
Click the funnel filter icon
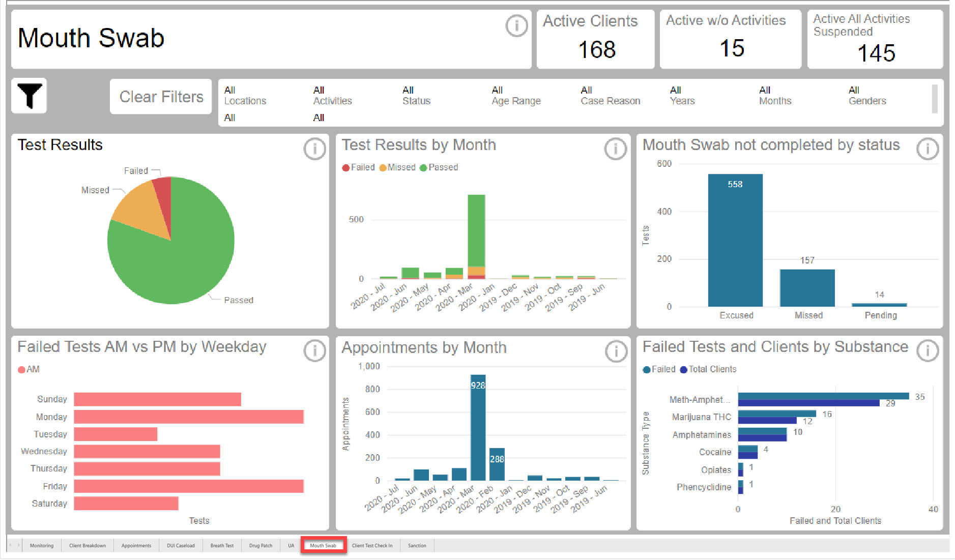coord(30,96)
